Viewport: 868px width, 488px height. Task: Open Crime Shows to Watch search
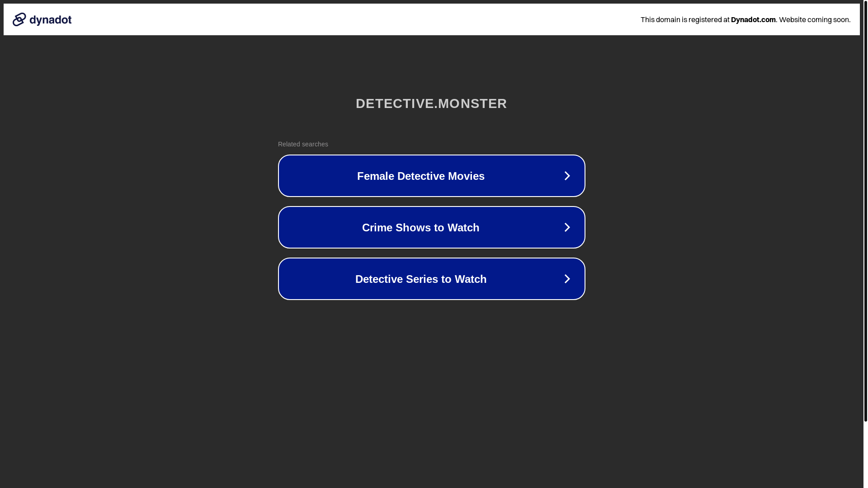click(x=431, y=227)
